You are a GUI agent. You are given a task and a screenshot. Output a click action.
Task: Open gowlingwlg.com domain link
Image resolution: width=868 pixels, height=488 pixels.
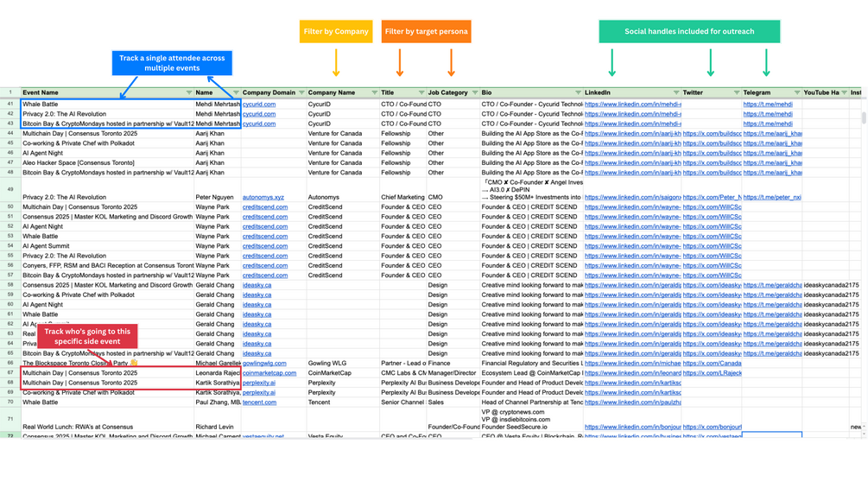(264, 364)
